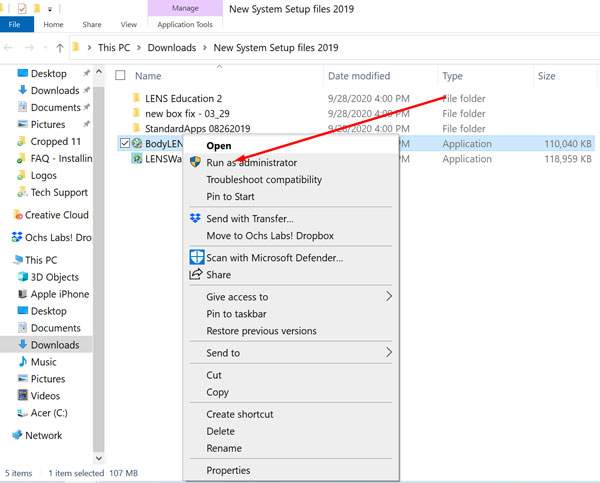
Task: Click the StandardApps 08262019 folder icon
Action: click(x=136, y=128)
